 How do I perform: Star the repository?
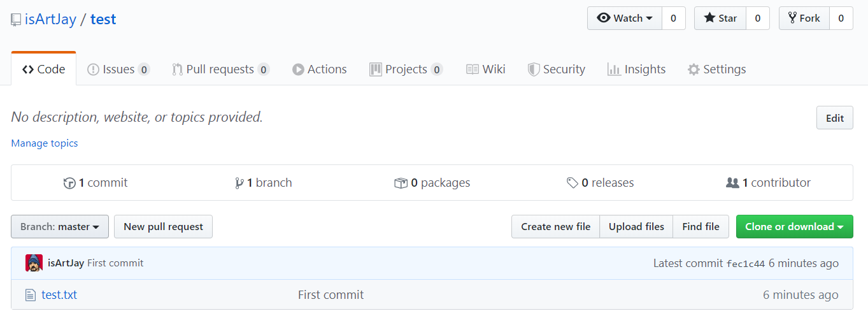(x=720, y=18)
